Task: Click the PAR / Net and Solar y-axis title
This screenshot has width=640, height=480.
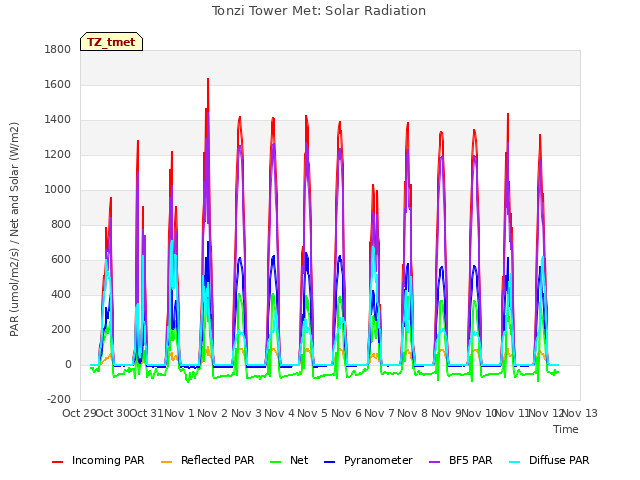Action: [x=14, y=229]
